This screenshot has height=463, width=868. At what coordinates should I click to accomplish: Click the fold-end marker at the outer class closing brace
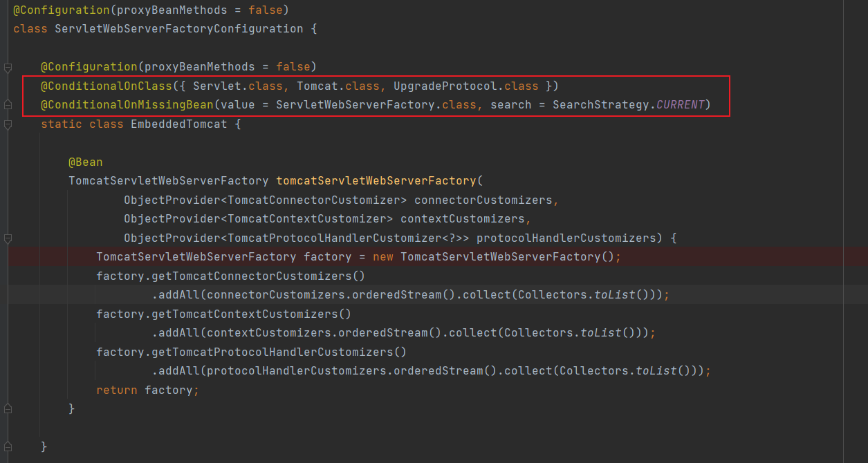(x=8, y=446)
